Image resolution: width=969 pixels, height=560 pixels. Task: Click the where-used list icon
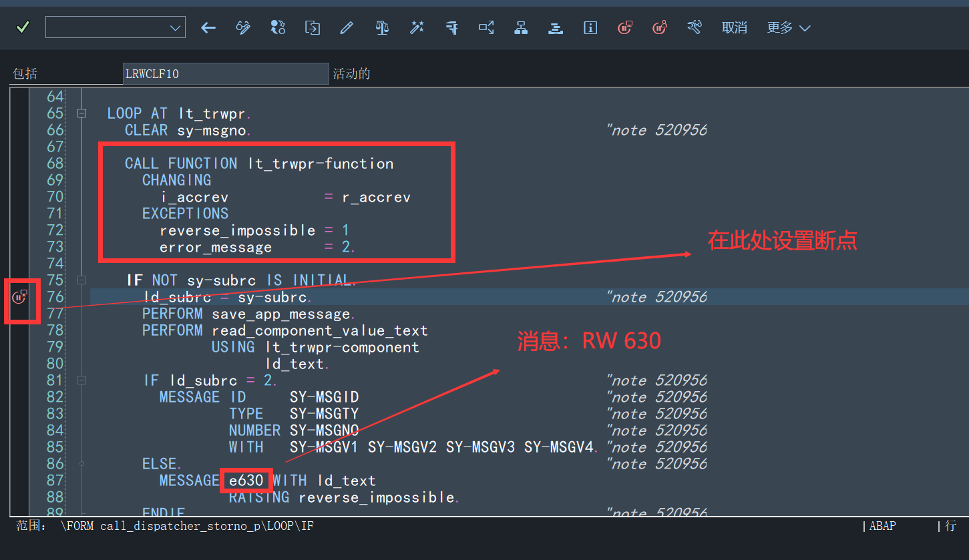[x=486, y=27]
